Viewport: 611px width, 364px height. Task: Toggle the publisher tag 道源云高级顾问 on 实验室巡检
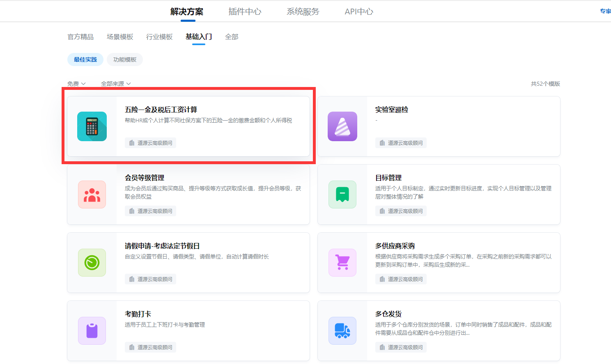tap(401, 142)
